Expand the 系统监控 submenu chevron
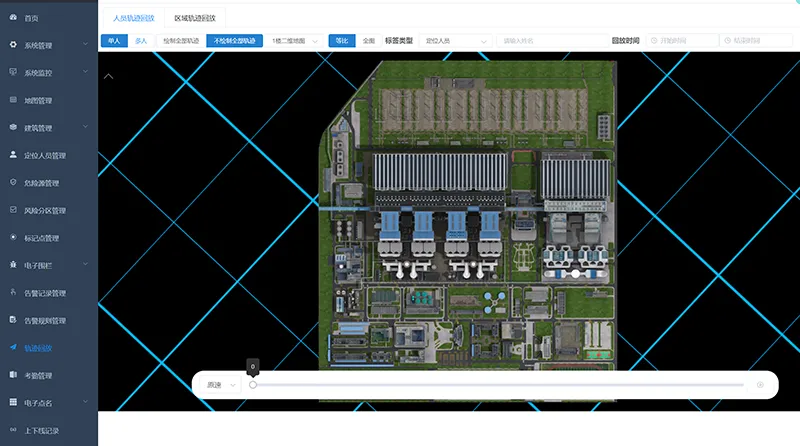Screen dimensions: 800x446 point(85,72)
